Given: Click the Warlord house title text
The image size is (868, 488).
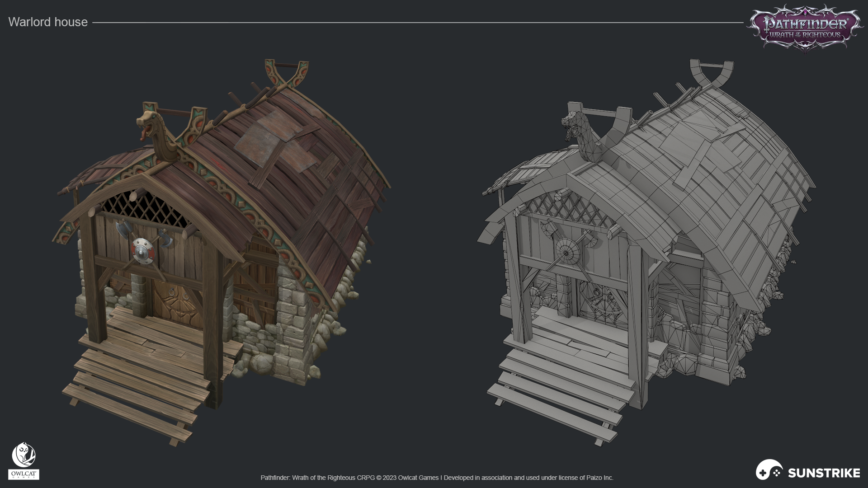Looking at the screenshot, I should pos(48,22).
